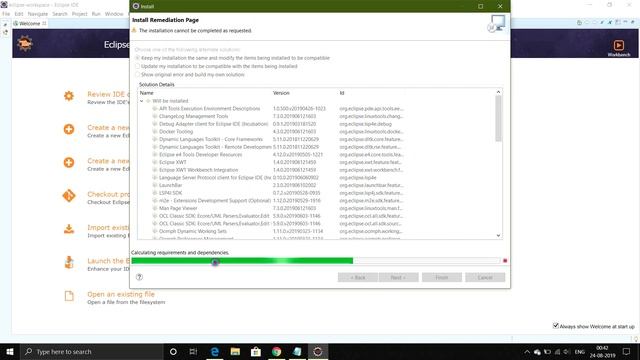Open the File menu in Eclipse
640x360 pixels.
[x=6, y=14]
